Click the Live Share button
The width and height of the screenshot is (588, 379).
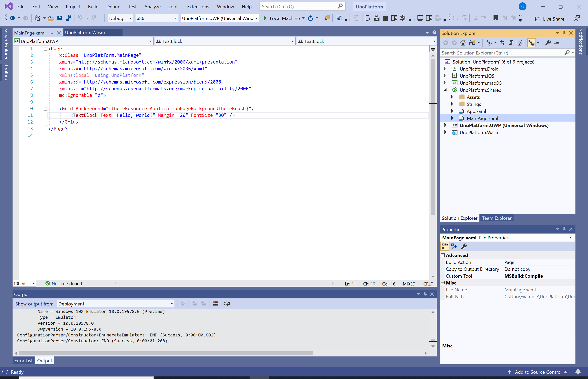point(550,19)
